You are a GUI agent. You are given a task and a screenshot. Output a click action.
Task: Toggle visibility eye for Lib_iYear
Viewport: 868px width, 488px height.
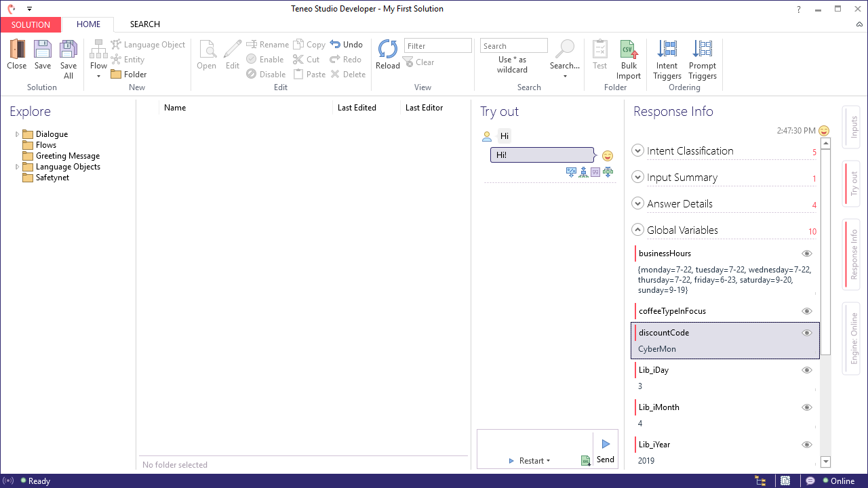pos(807,445)
